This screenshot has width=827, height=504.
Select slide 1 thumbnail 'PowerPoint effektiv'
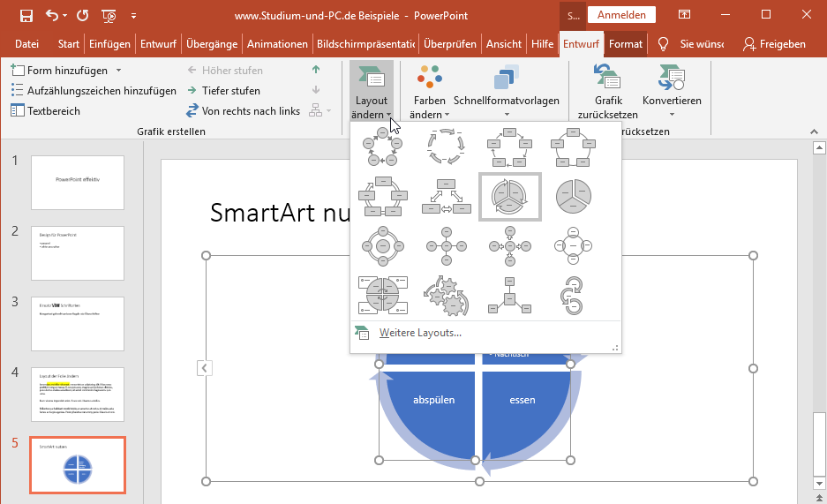pos(78,183)
